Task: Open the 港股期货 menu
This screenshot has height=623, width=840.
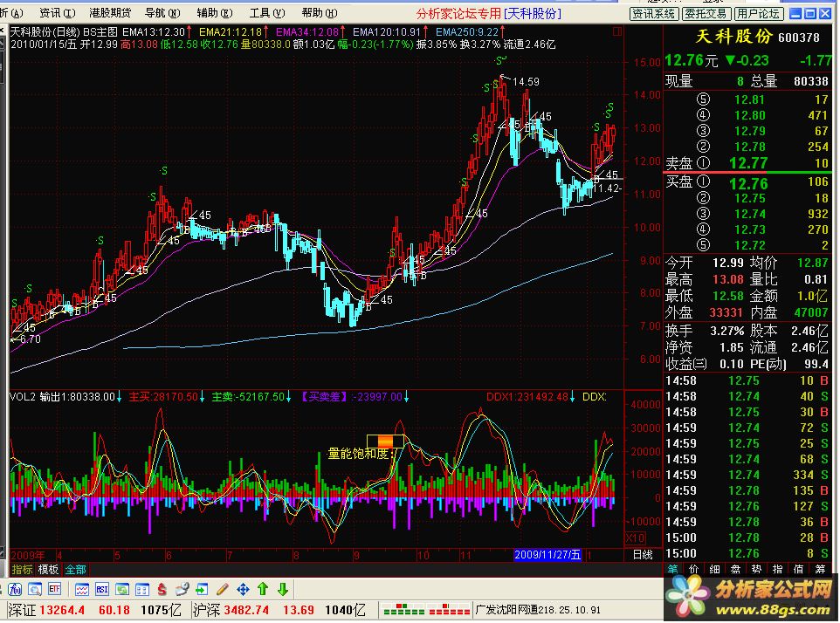Action: click(x=110, y=13)
